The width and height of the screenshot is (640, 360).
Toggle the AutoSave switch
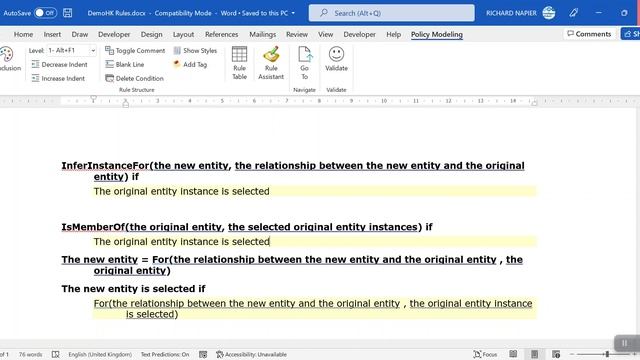point(45,13)
